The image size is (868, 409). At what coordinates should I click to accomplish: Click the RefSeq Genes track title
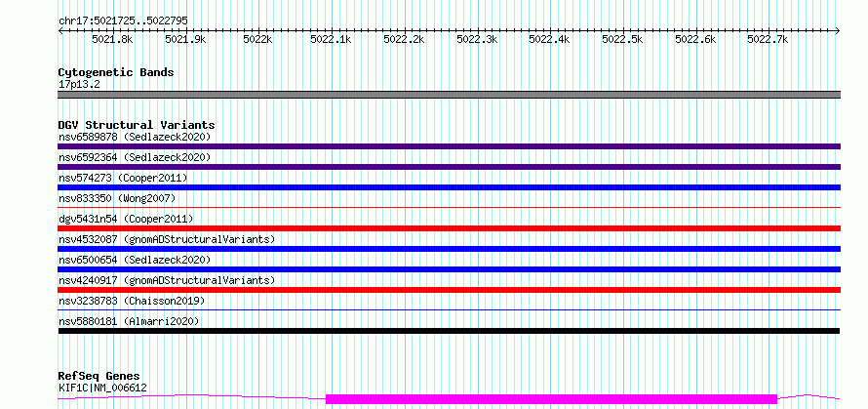99,377
